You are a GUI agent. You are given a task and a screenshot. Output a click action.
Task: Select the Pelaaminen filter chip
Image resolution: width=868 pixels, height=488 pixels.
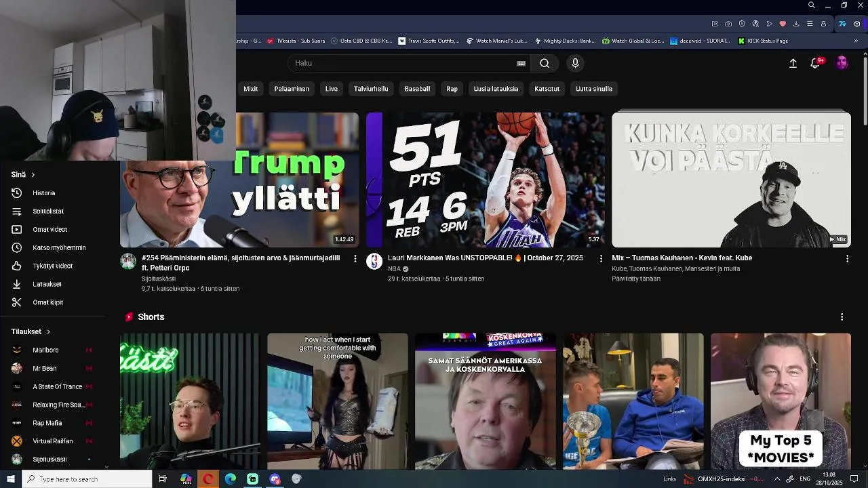pyautogui.click(x=292, y=89)
